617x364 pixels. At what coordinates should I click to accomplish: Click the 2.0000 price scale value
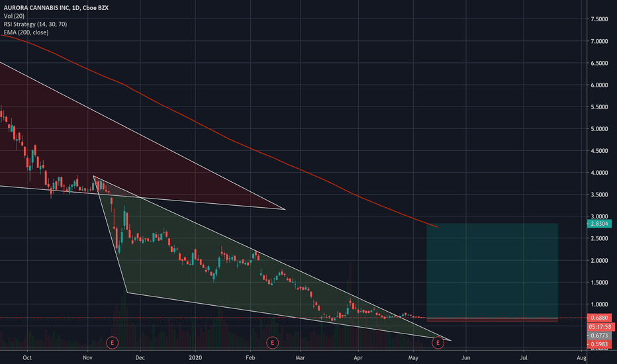pyautogui.click(x=599, y=261)
